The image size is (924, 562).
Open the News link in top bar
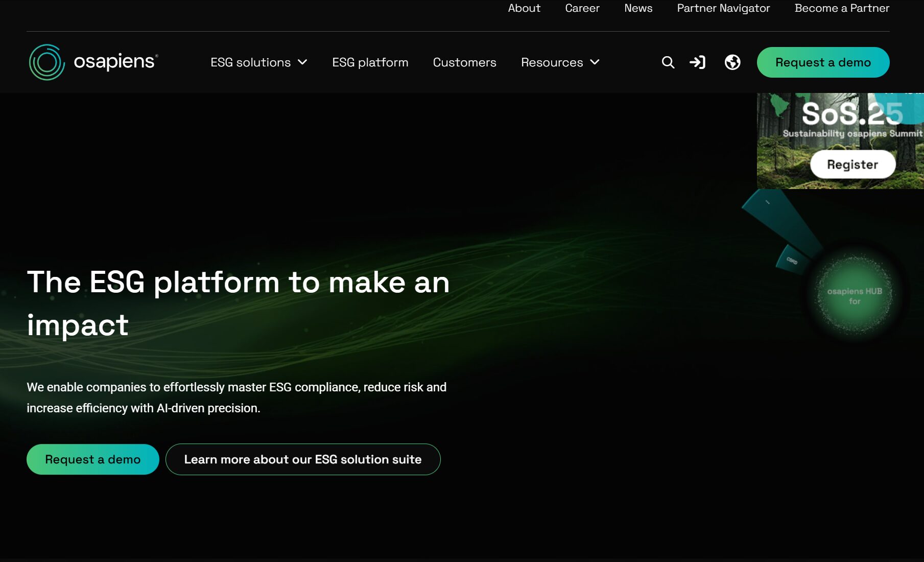638,8
